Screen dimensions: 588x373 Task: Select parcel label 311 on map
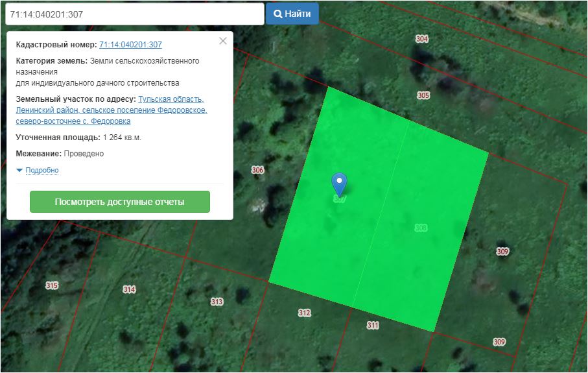point(372,326)
